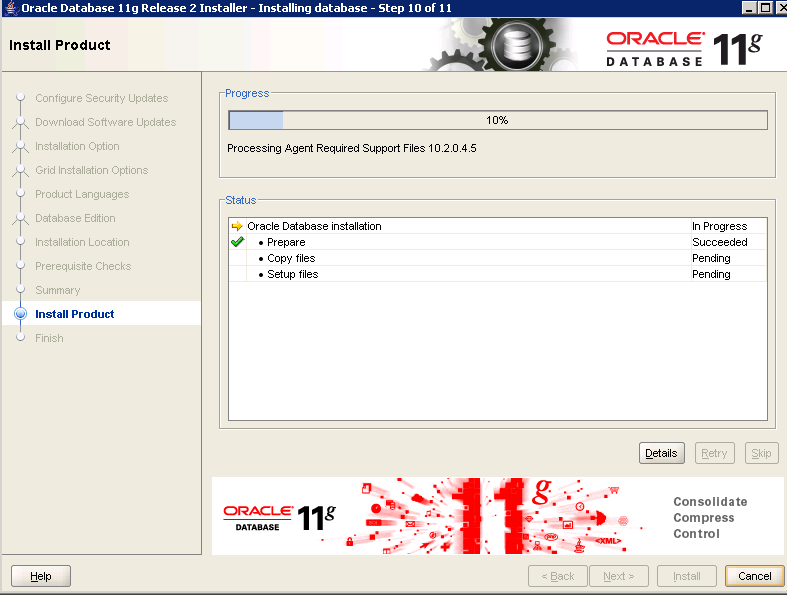Select the Installation Location step
Image resolution: width=787 pixels, height=595 pixels.
tap(82, 242)
